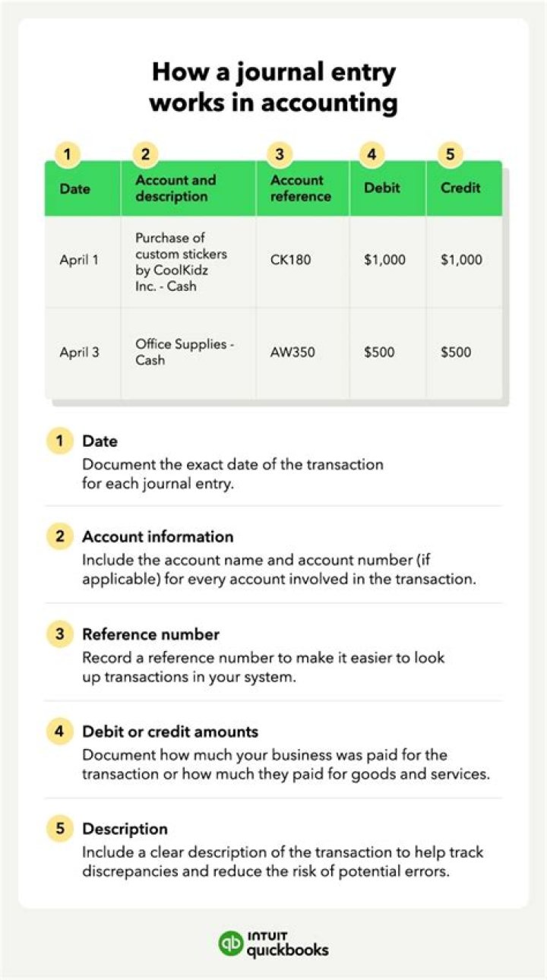The width and height of the screenshot is (547, 980).
Task: Click number 4 badge above Debit column
Action: [x=372, y=155]
